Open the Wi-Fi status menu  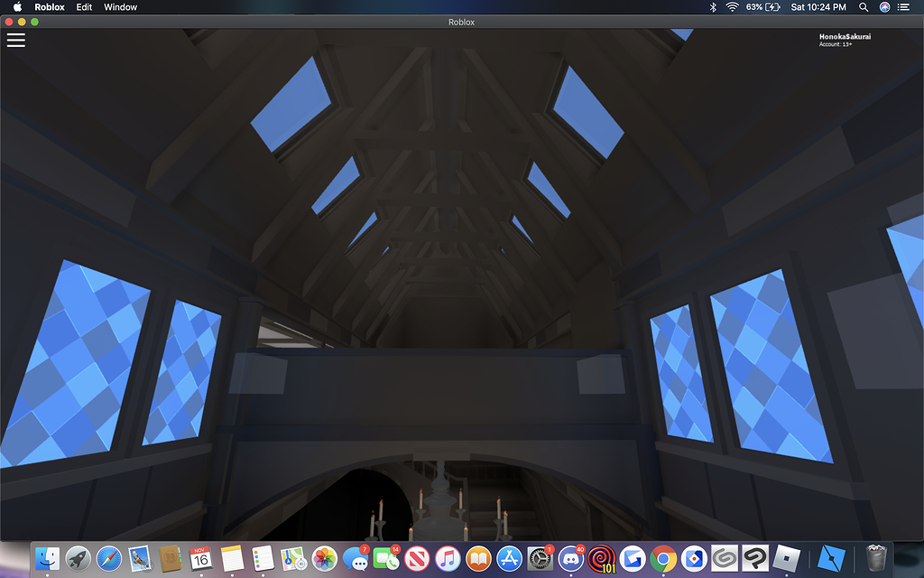point(732,7)
